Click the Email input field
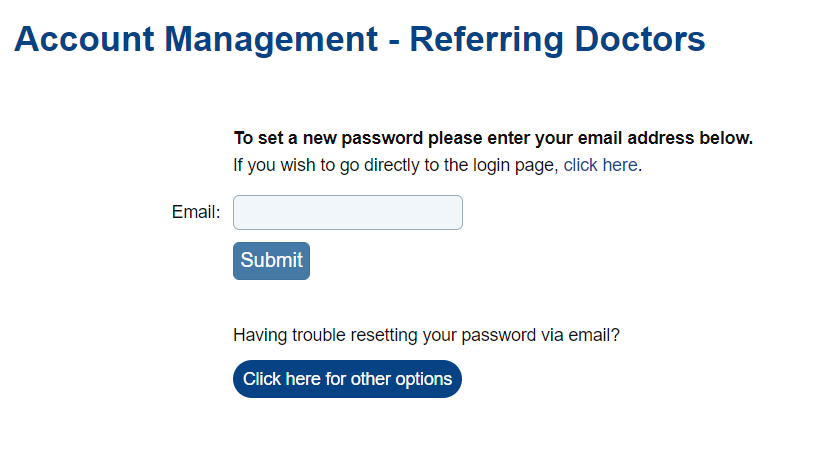This screenshot has width=822, height=452. (347, 212)
